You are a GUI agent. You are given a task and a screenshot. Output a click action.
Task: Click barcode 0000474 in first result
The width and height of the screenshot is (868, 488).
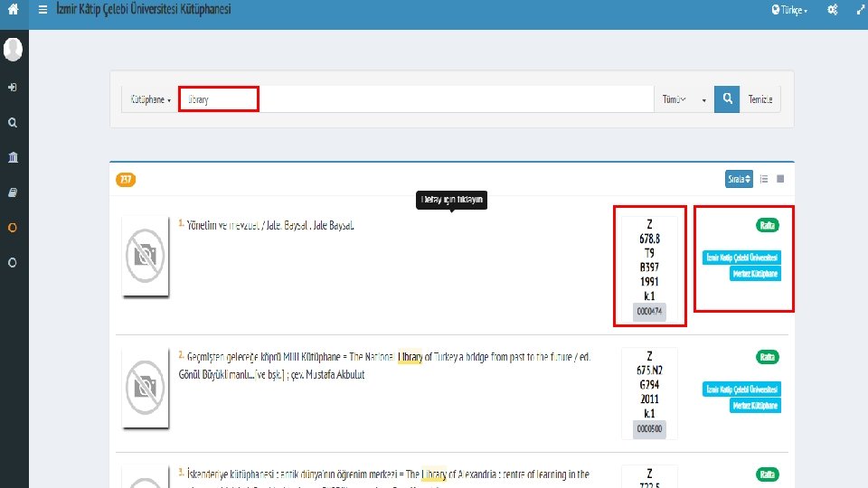tap(649, 312)
